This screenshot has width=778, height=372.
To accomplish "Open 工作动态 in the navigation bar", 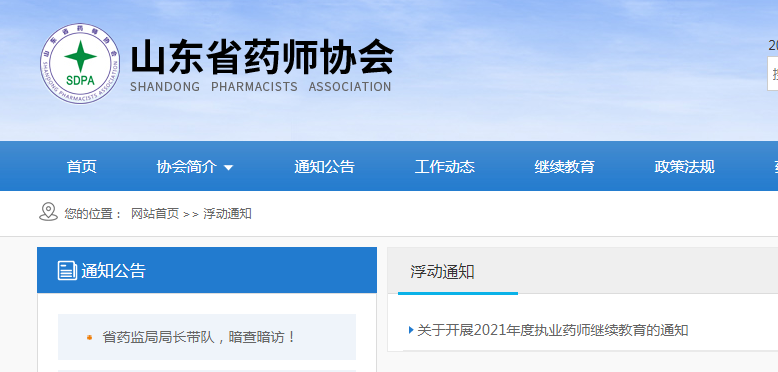I will [445, 167].
